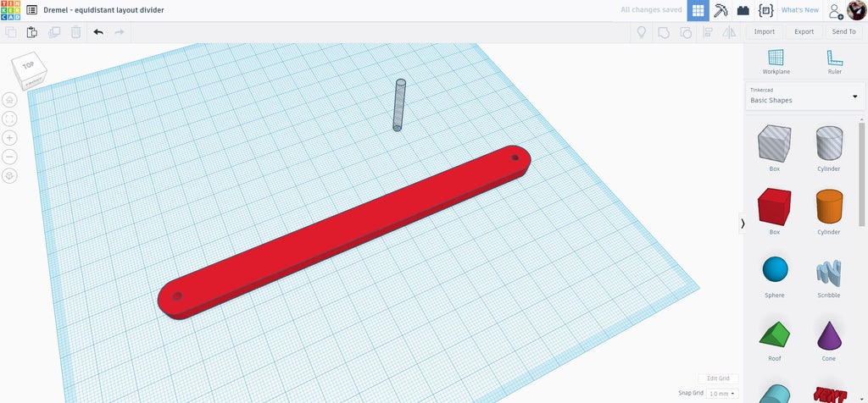This screenshot has width=868, height=403.
Task: Select the Workplane tool
Action: (776, 61)
